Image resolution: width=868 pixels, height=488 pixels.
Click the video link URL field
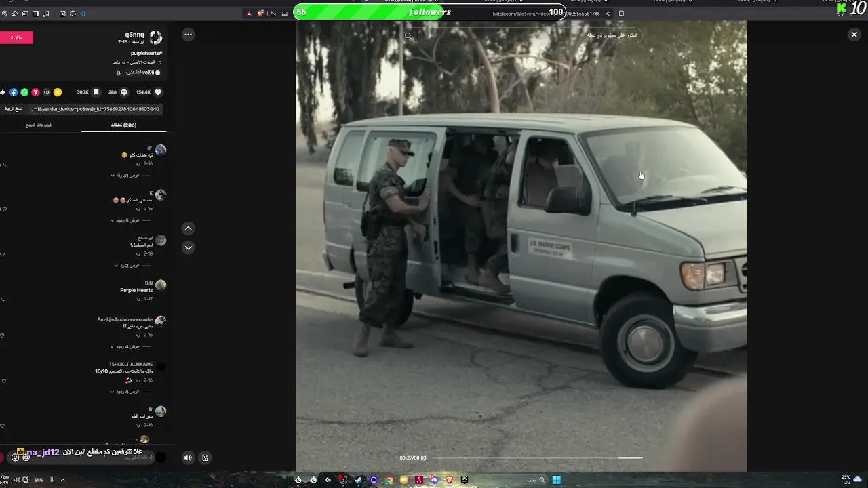tap(95, 109)
